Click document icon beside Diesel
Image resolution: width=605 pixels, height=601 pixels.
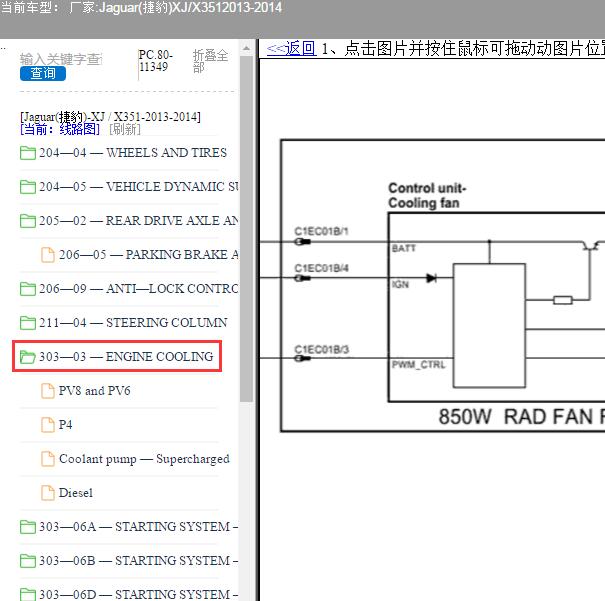pyautogui.click(x=48, y=493)
